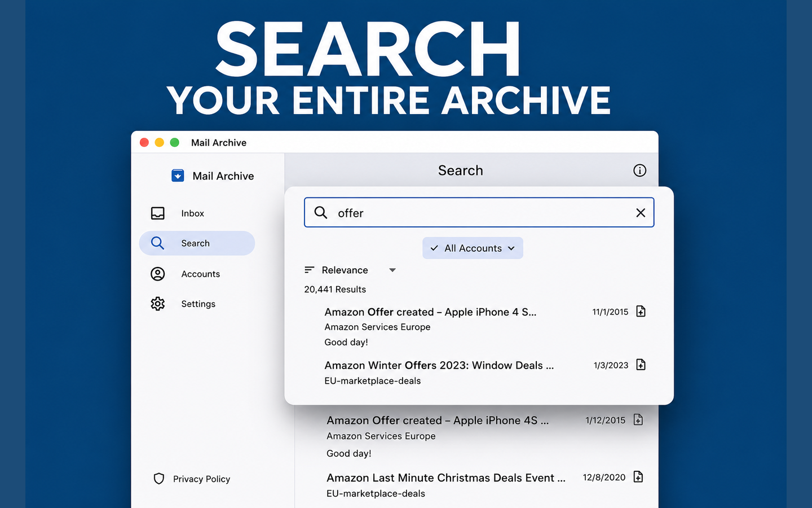This screenshot has width=812, height=508.
Task: Click 'EU-marketplace-deals' under Winter Offers email
Action: click(x=373, y=381)
